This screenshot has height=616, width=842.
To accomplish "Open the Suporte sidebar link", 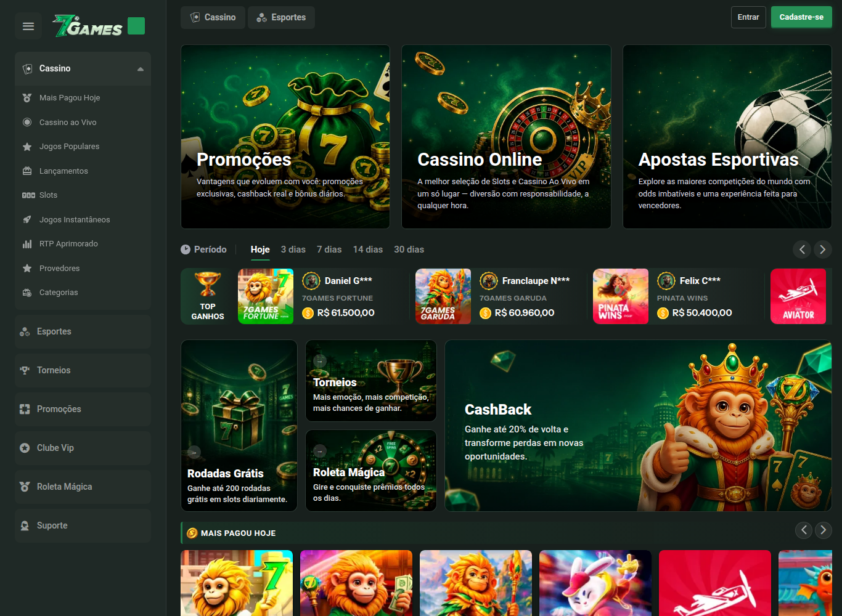I will point(83,525).
